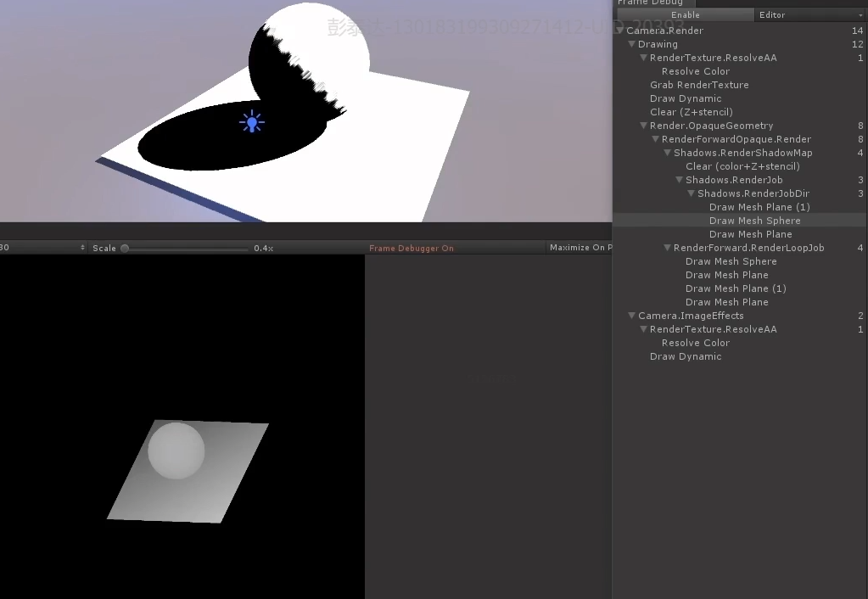The width and height of the screenshot is (868, 599).
Task: Collapse the Shadows.RenderJobDir node arrow
Action: 691,193
